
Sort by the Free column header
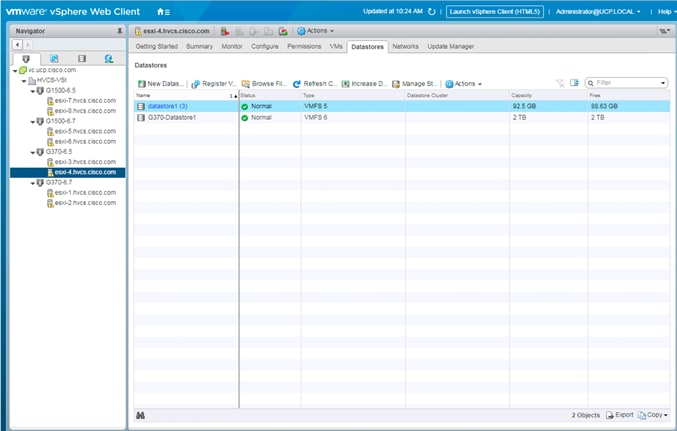pos(629,95)
